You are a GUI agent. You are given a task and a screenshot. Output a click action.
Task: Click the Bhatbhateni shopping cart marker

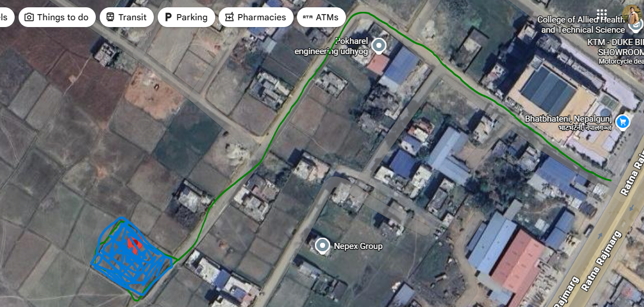coord(623,122)
